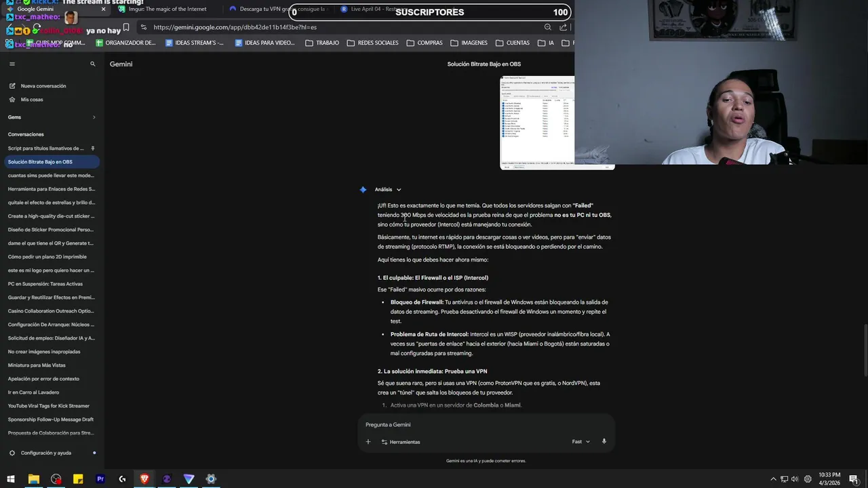Click the network tray icon
This screenshot has width=868, height=488.
tap(784, 479)
